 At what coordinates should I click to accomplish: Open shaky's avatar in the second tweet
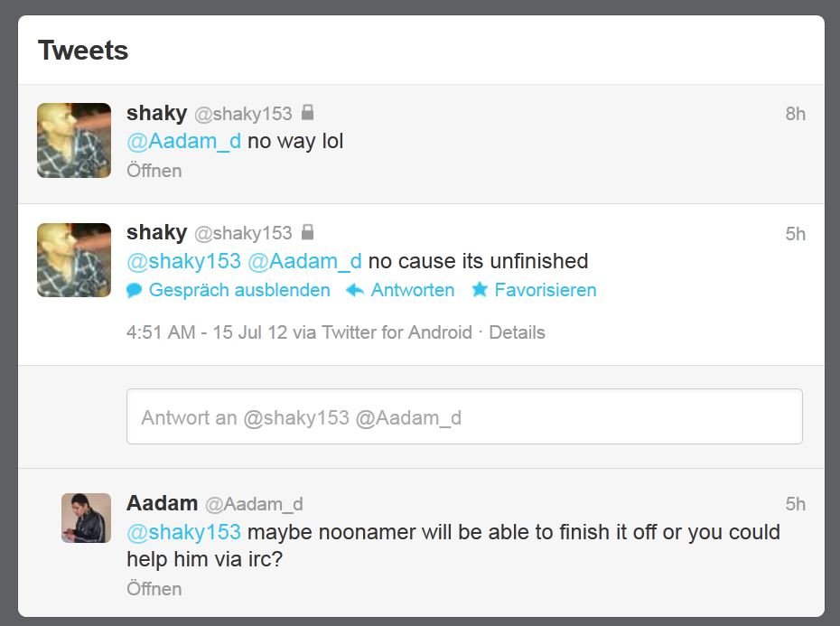(74, 260)
